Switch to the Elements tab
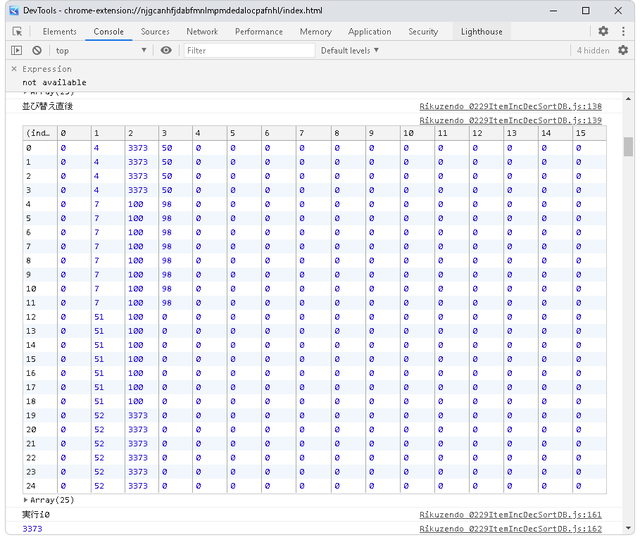 tap(60, 31)
